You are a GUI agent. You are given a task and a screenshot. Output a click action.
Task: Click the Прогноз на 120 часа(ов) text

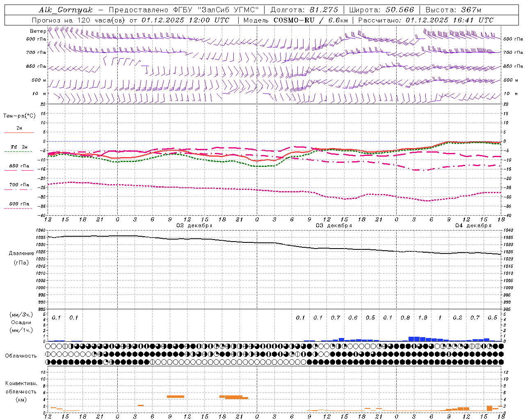coord(79,20)
